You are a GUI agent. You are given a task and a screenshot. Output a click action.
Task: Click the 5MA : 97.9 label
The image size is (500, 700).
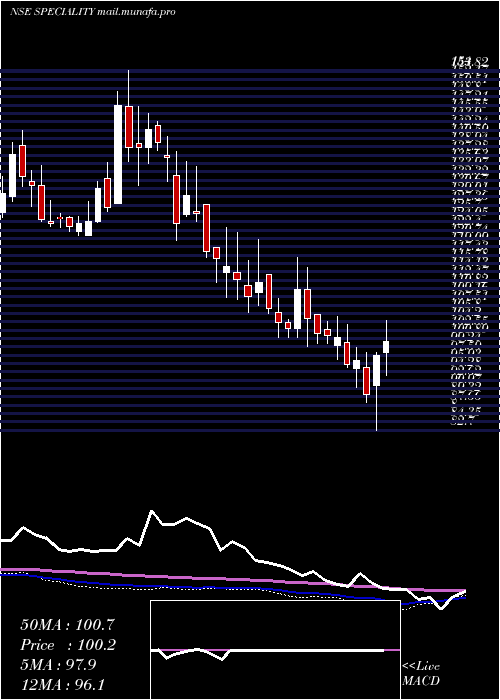(x=58, y=665)
